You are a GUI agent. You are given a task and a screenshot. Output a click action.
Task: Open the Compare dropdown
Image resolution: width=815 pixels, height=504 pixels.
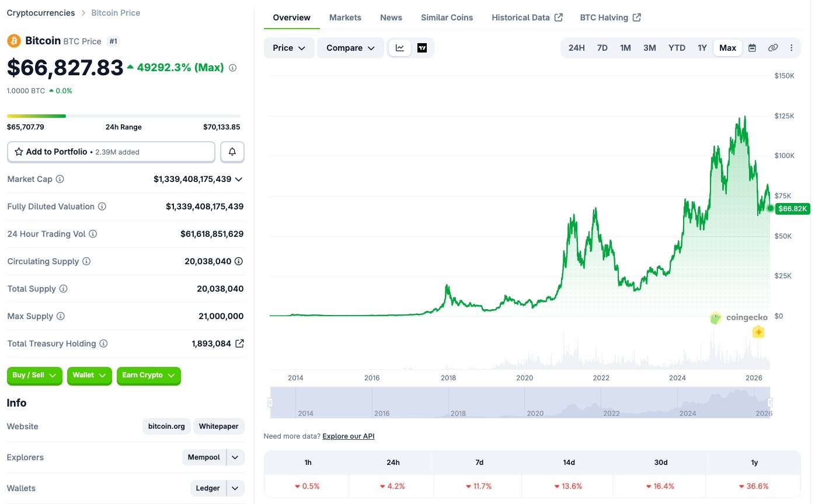350,48
